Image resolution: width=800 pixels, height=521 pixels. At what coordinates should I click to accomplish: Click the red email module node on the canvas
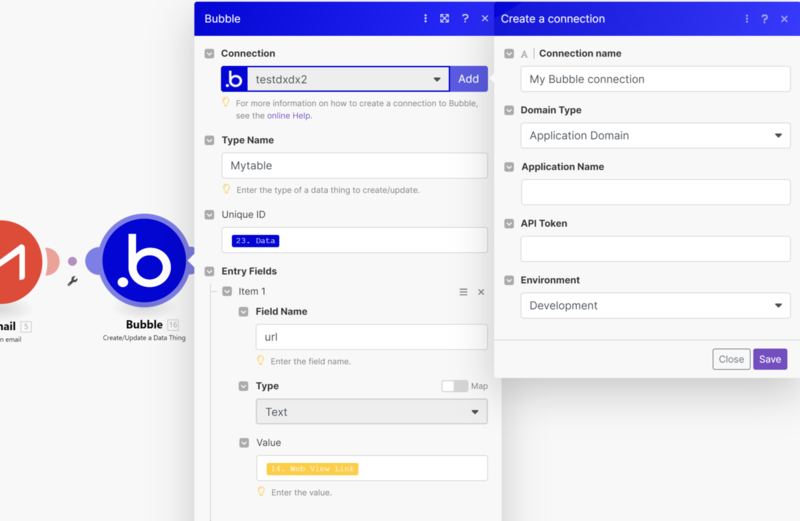[18, 261]
